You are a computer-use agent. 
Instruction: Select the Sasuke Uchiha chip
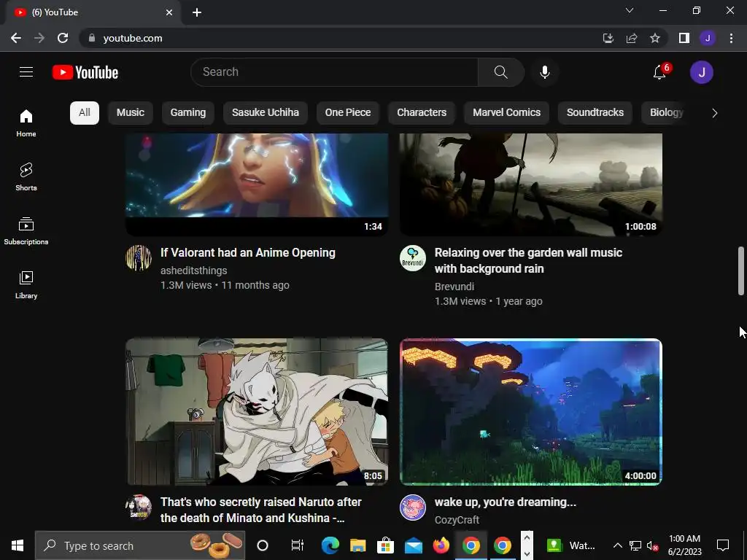[x=266, y=113]
